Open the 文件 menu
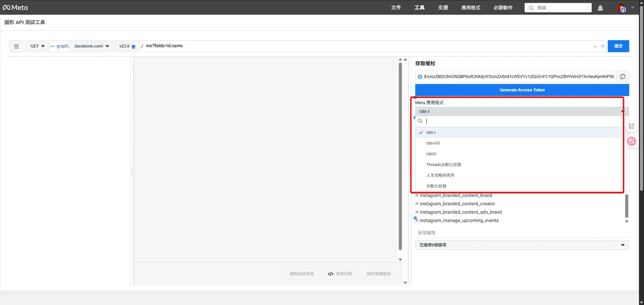 click(396, 8)
